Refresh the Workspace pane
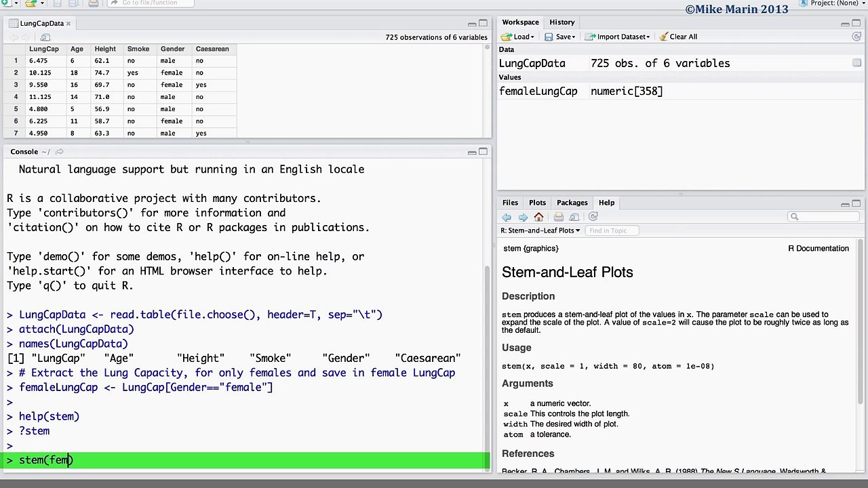Viewport: 868px width, 488px height. tap(856, 37)
